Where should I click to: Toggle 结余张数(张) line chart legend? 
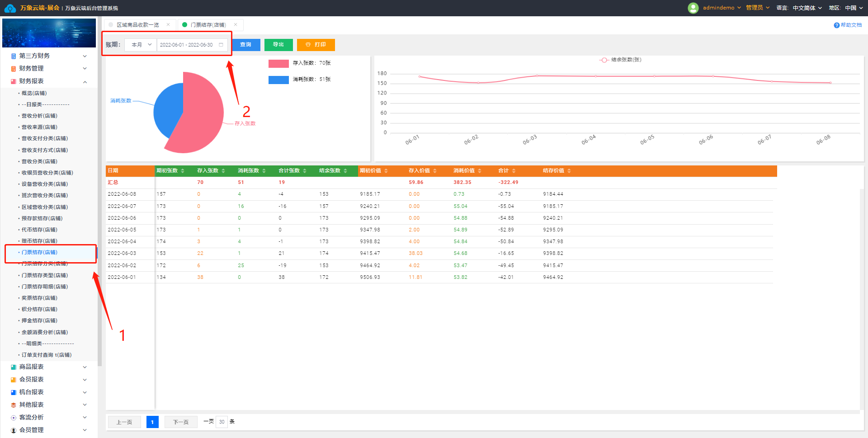(x=620, y=60)
